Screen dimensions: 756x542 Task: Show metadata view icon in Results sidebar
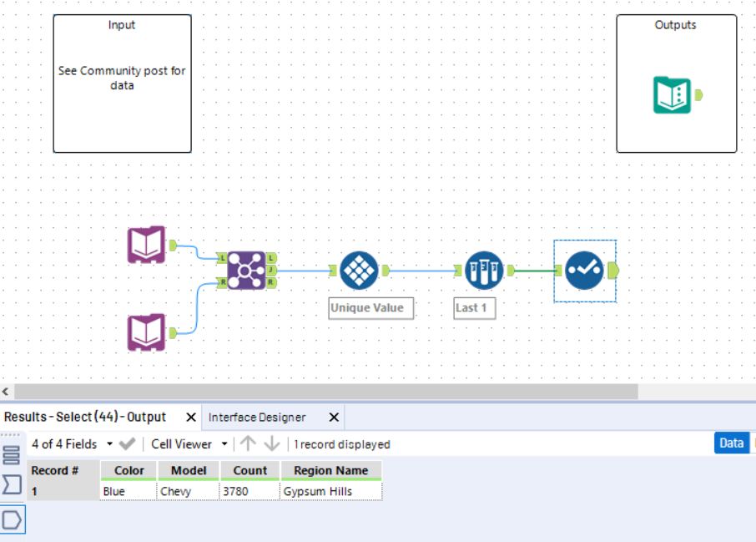point(12,455)
